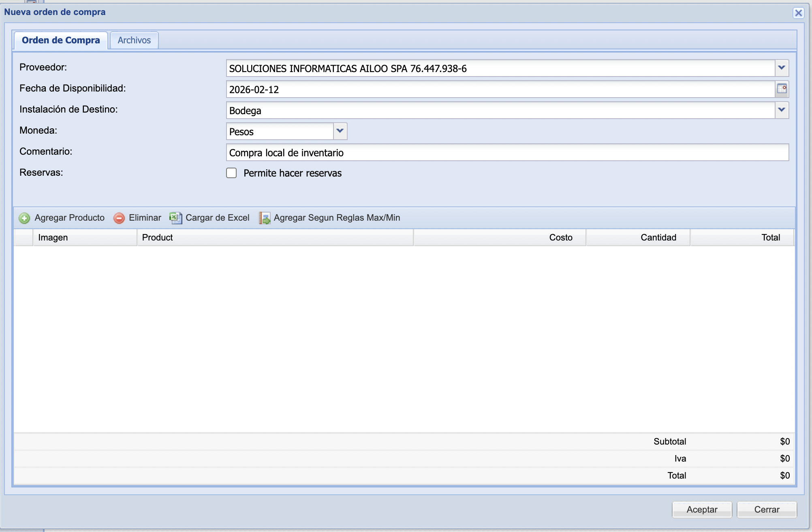The image size is (812, 532).
Task: Click the green Agregar Producto plus icon
Action: click(24, 218)
